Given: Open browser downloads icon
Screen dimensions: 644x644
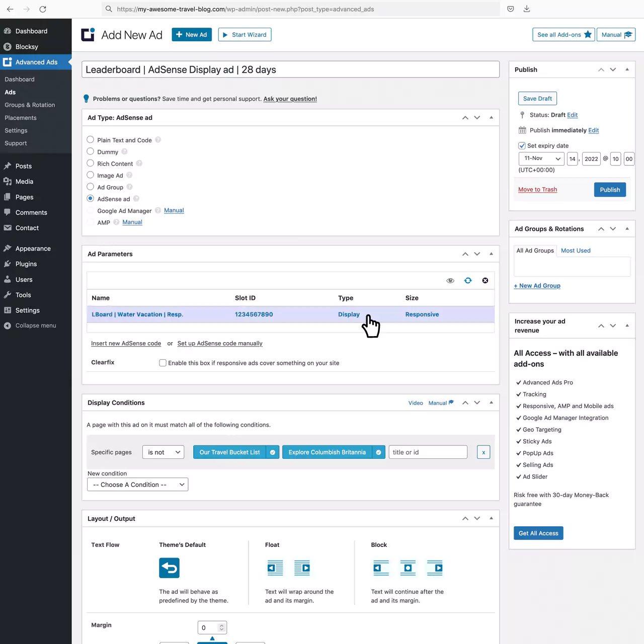Looking at the screenshot, I should tap(527, 9).
